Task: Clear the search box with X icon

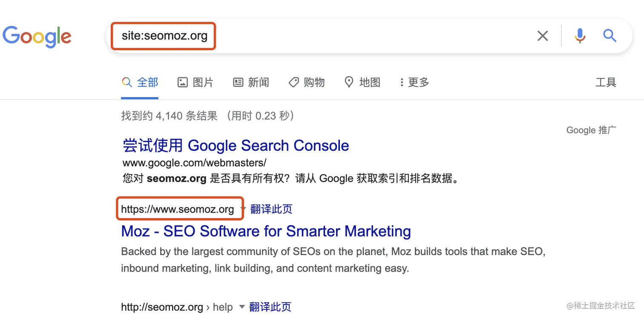Action: pos(543,36)
